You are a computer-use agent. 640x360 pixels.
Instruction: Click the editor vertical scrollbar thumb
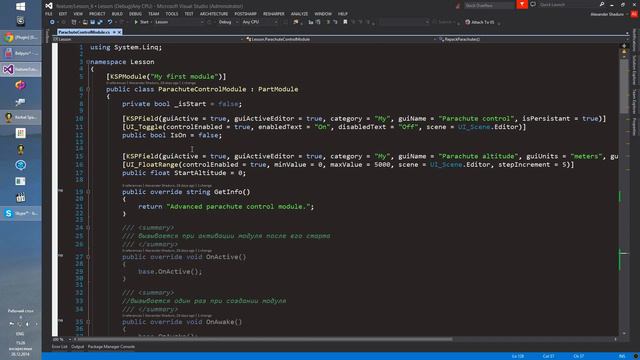click(624, 86)
